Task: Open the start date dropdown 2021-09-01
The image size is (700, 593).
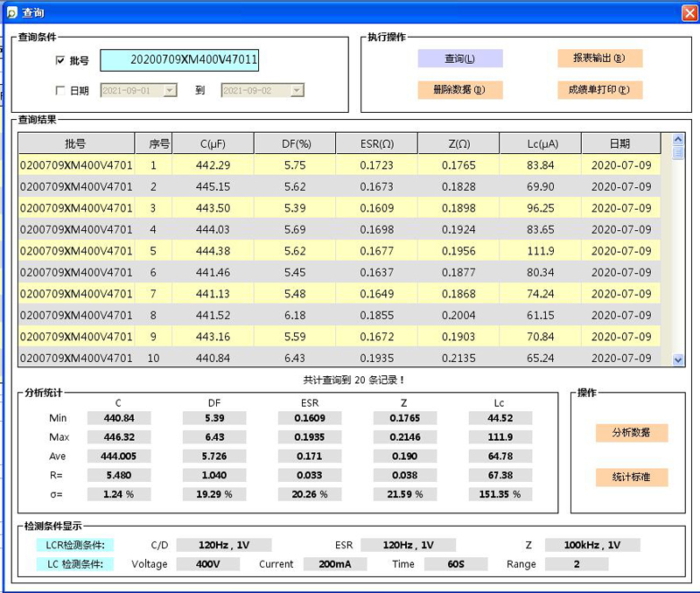Action: point(170,90)
